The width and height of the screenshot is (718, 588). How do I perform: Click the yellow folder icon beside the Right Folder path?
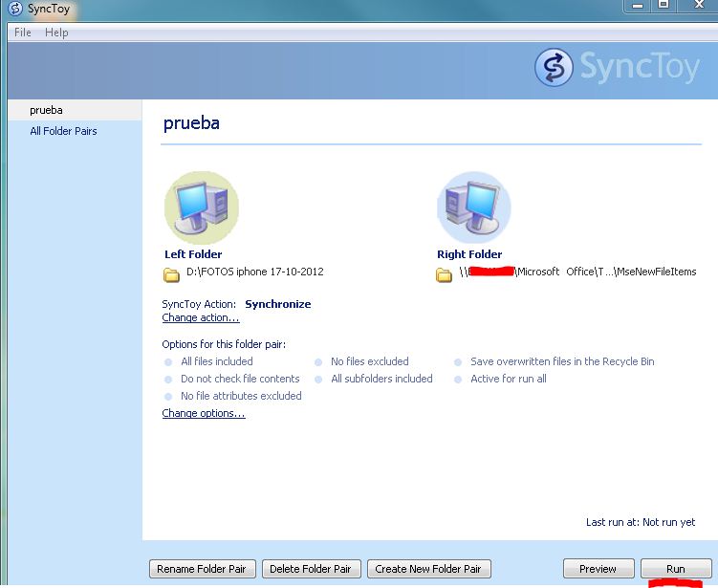click(x=444, y=274)
